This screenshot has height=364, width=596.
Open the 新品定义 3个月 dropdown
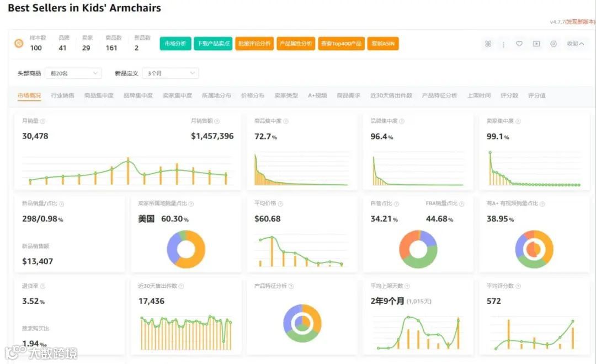171,73
